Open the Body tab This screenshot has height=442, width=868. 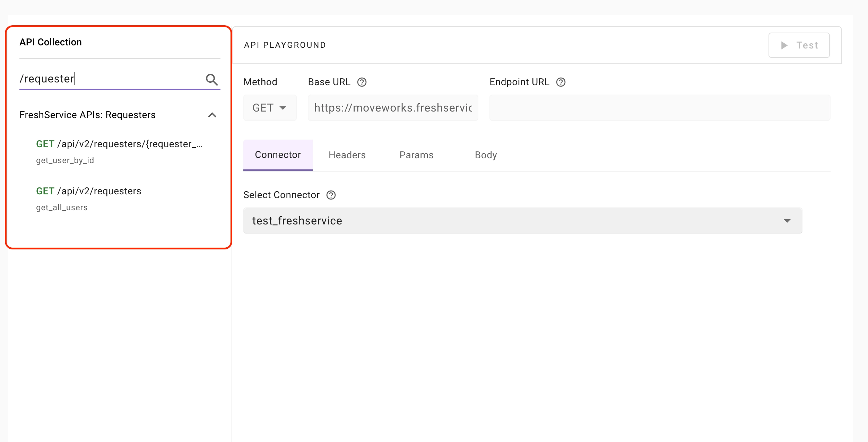(x=486, y=155)
